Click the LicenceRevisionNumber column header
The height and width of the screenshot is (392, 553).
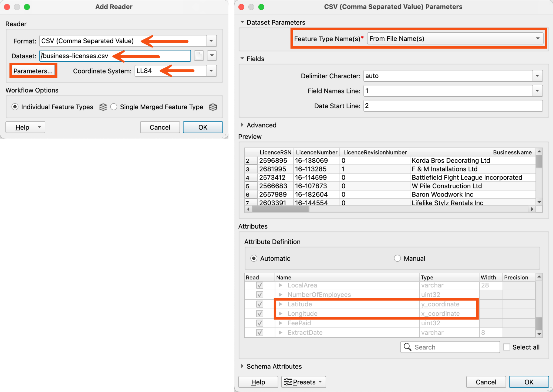pyautogui.click(x=375, y=152)
